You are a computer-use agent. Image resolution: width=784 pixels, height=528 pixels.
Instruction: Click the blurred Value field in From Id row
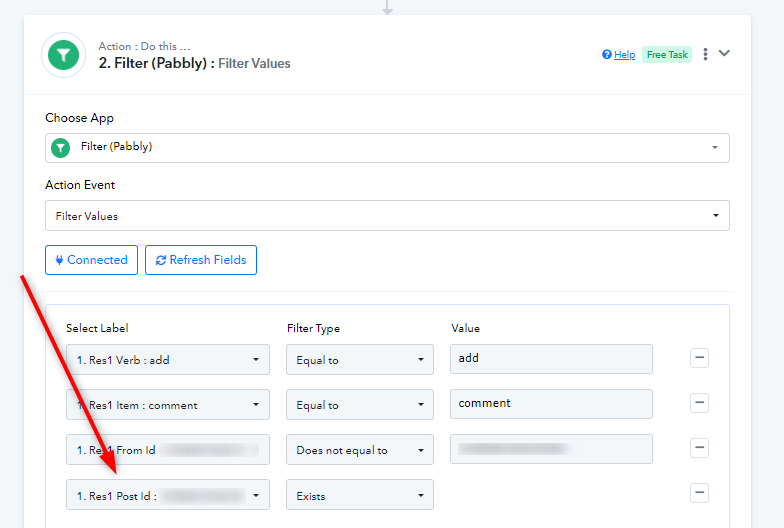click(x=552, y=448)
